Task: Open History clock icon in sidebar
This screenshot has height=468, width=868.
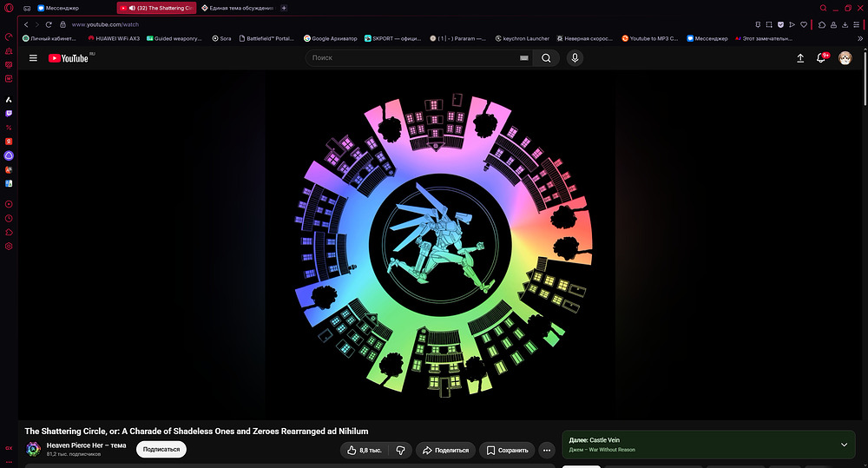Action: pos(9,218)
